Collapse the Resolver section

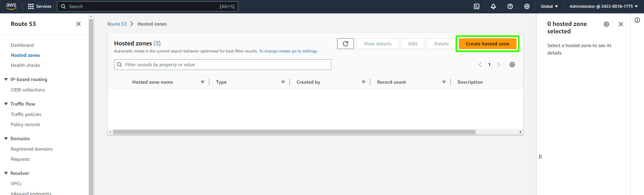tap(6, 173)
